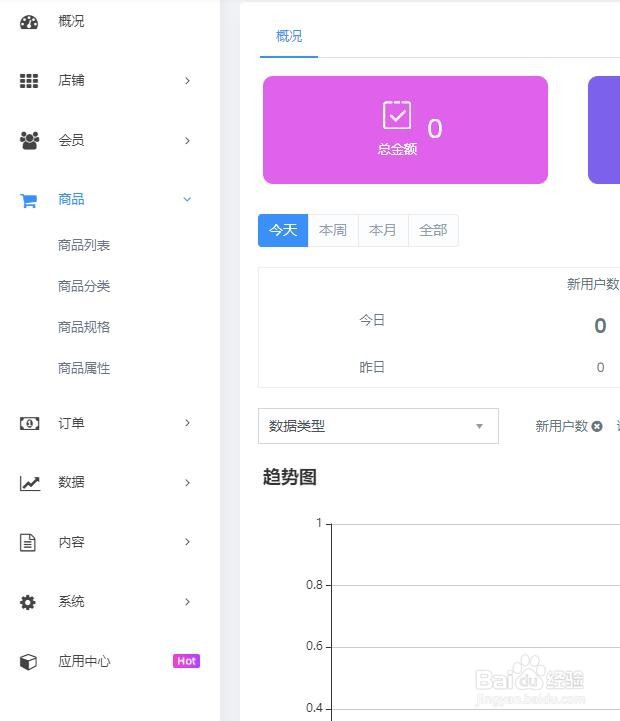Expand the 店铺 menu chevron

pyautogui.click(x=187, y=81)
